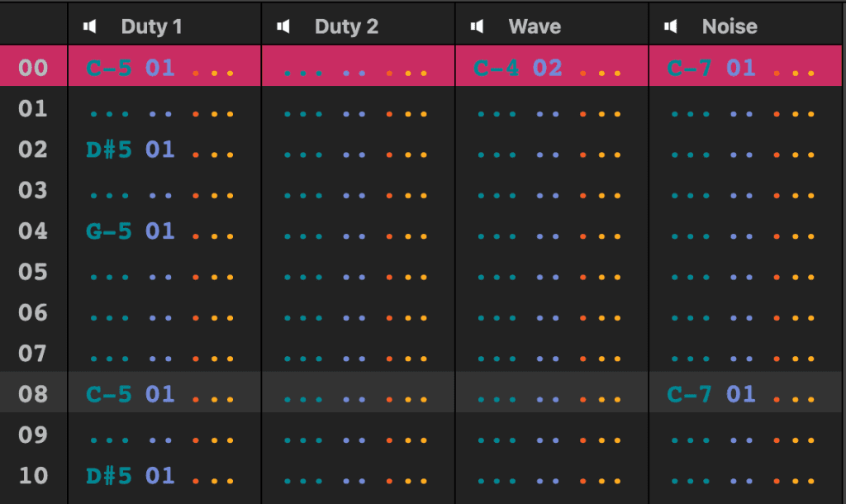Click instrument 01 in Duty 1 row 10
Screen dimensions: 846x504
(159, 476)
